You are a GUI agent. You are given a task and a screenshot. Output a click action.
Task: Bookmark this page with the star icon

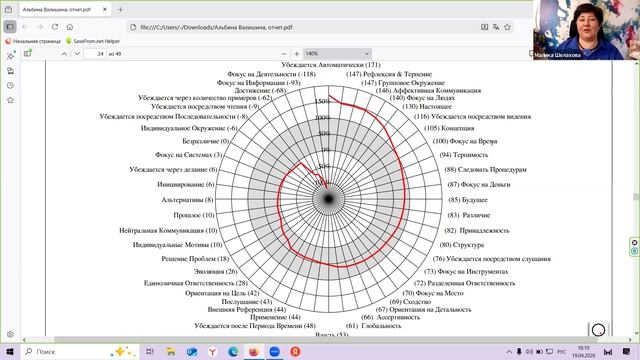507,27
